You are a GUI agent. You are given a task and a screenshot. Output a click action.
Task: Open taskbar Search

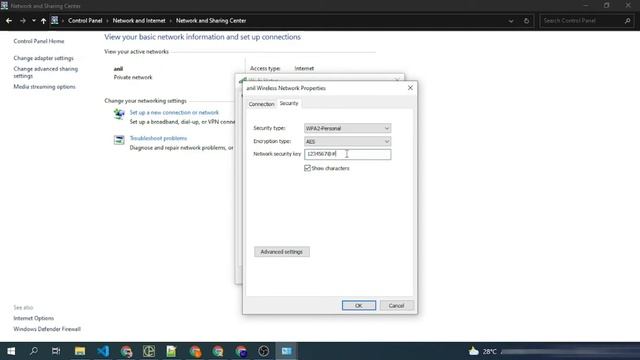[33, 351]
